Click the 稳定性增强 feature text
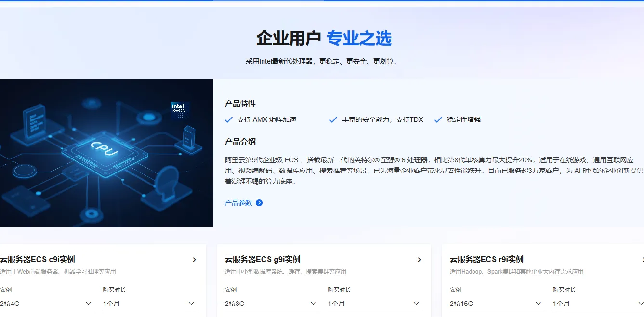This screenshot has width=644, height=317. pos(464,119)
